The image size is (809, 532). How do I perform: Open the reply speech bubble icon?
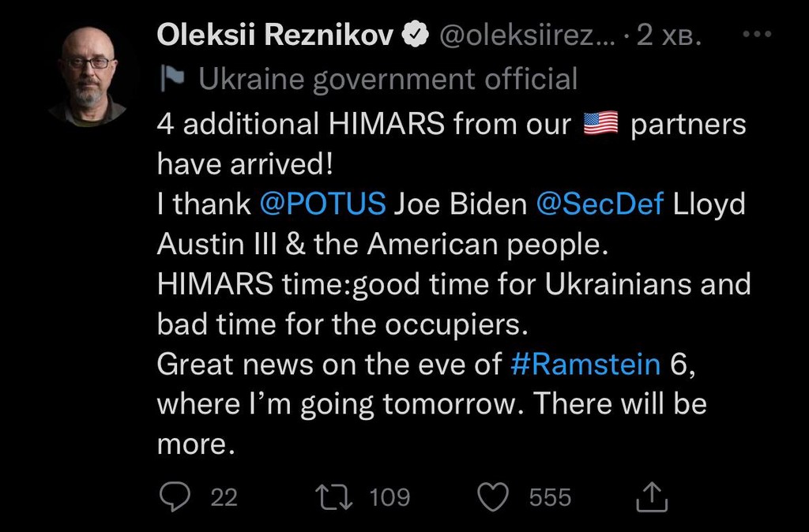[x=171, y=496]
